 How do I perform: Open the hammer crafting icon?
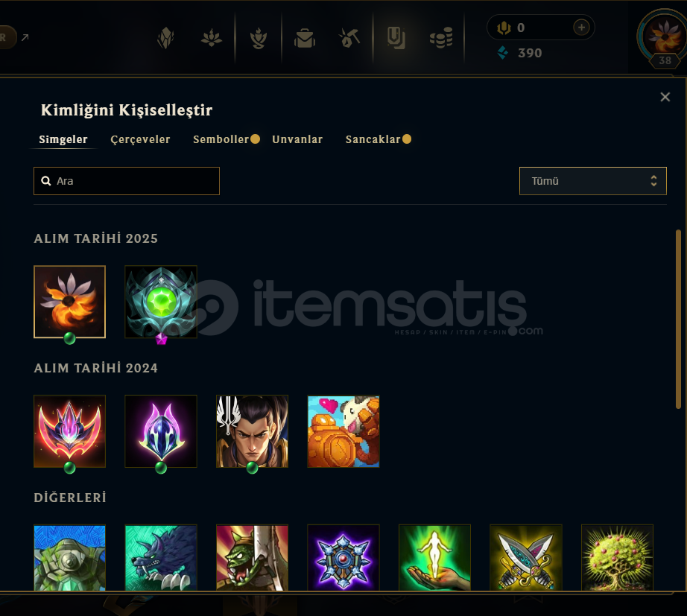[x=349, y=38]
